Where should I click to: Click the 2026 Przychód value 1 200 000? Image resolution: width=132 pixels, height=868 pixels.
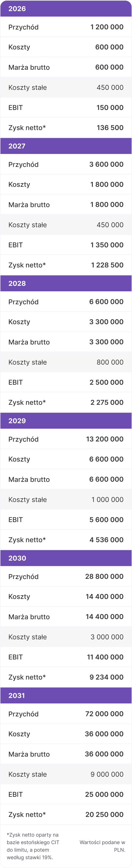(107, 27)
